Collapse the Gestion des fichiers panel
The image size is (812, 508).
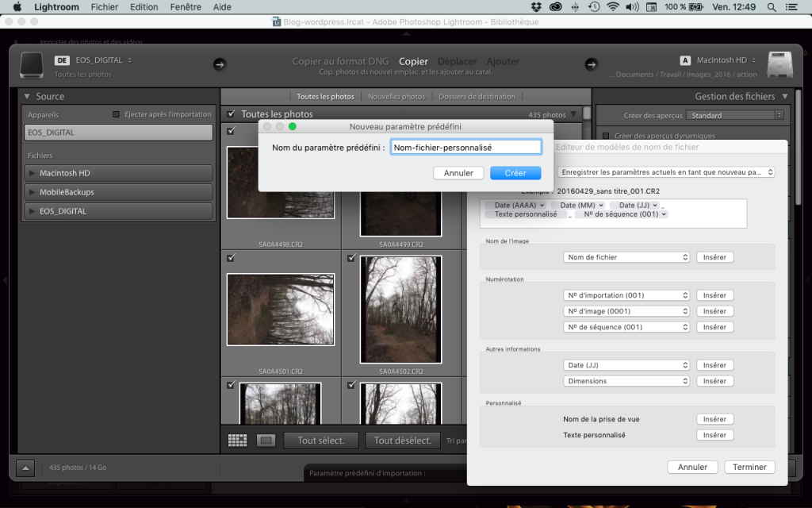(x=785, y=96)
